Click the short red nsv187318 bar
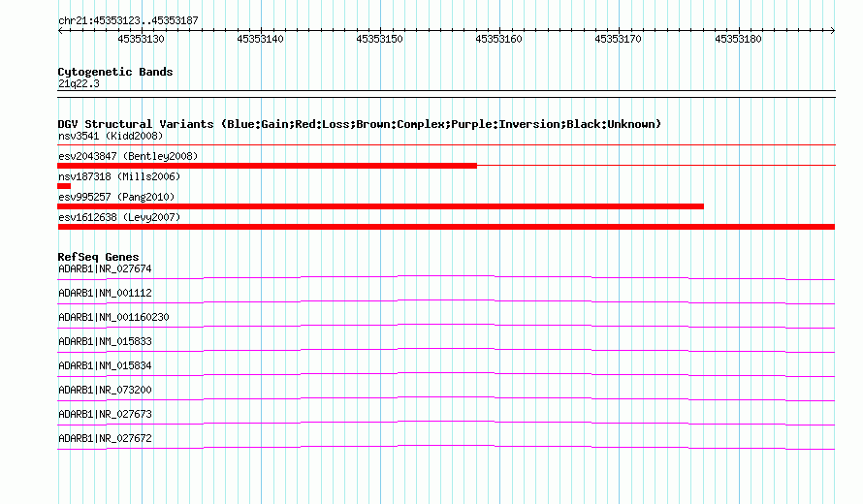This screenshot has width=863, height=504. (x=64, y=186)
